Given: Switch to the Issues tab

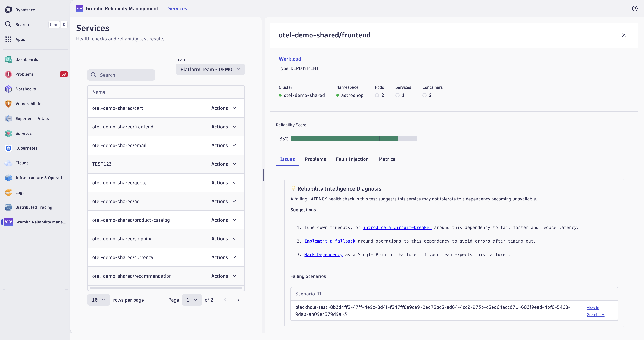Looking at the screenshot, I should point(287,159).
